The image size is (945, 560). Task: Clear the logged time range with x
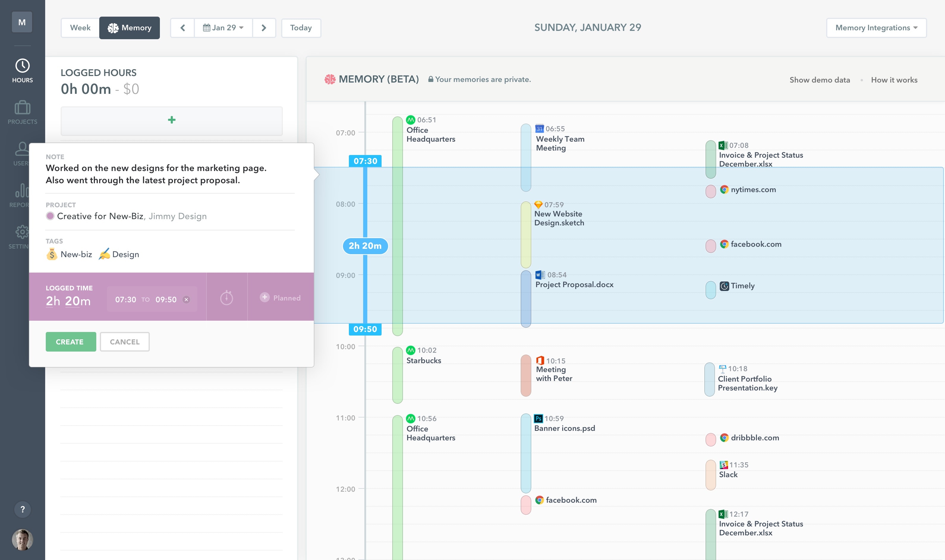(186, 300)
